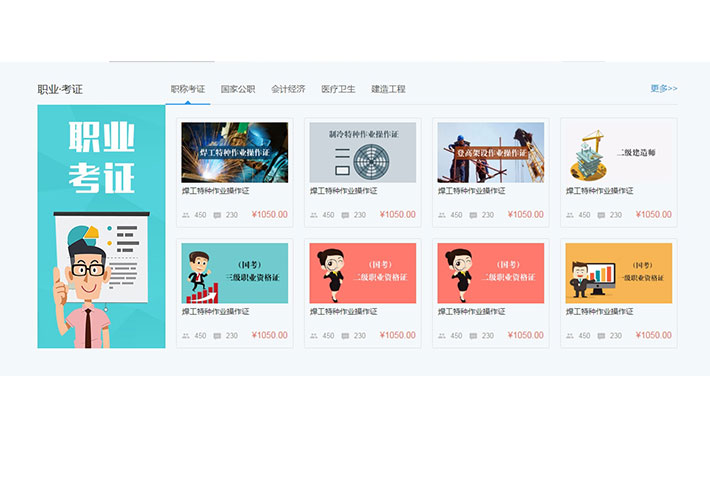Click the comment icon on the 登高架设作业操作证 card
Image resolution: width=710 pixels, height=501 pixels.
click(x=474, y=215)
